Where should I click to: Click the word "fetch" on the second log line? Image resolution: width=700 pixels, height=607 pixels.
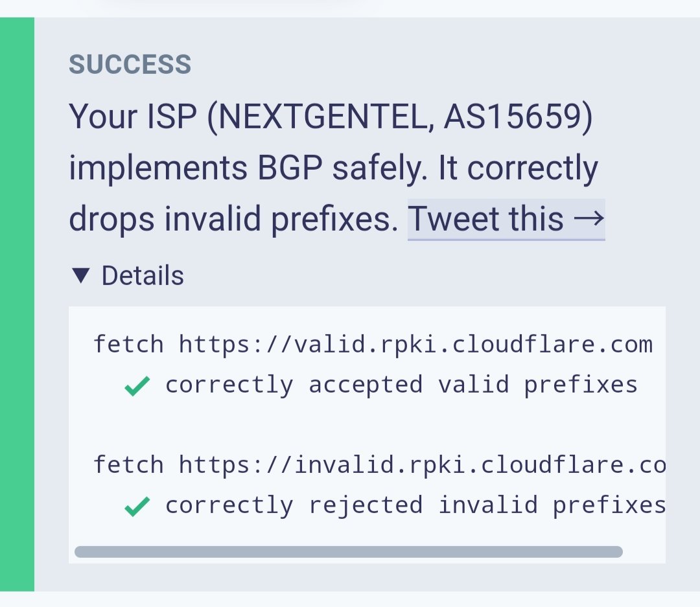[128, 464]
